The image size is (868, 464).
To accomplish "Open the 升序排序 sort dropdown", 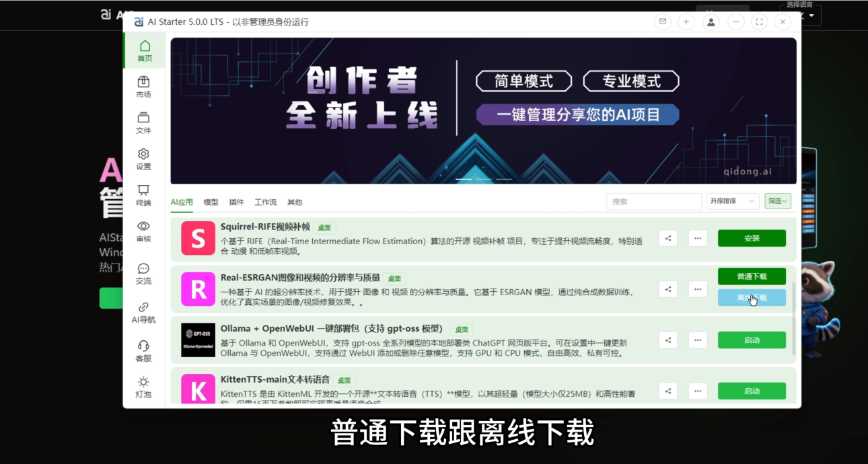I will pos(732,201).
